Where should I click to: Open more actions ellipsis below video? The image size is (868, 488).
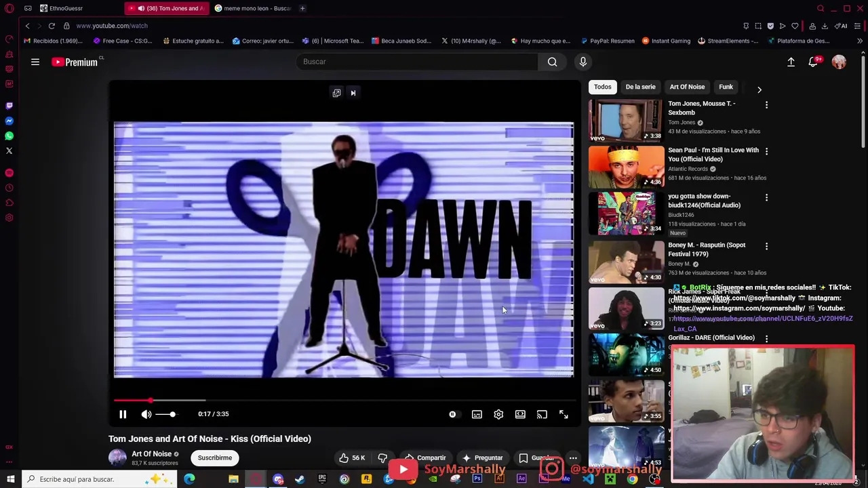point(573,457)
